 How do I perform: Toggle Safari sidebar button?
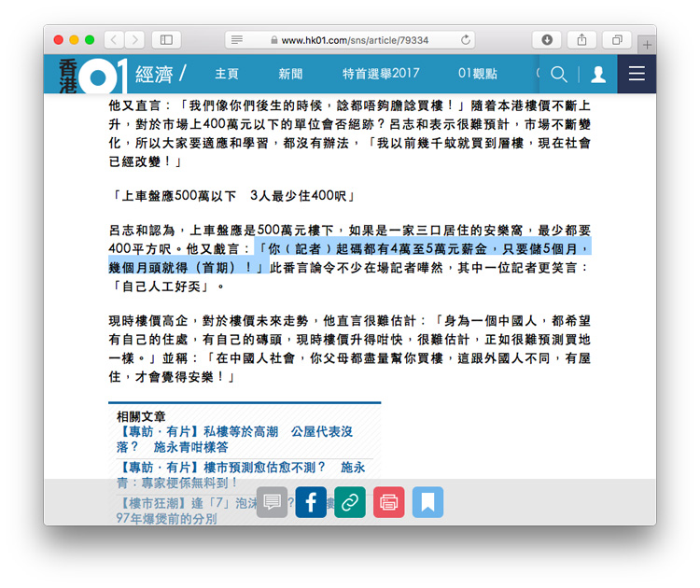click(x=166, y=40)
